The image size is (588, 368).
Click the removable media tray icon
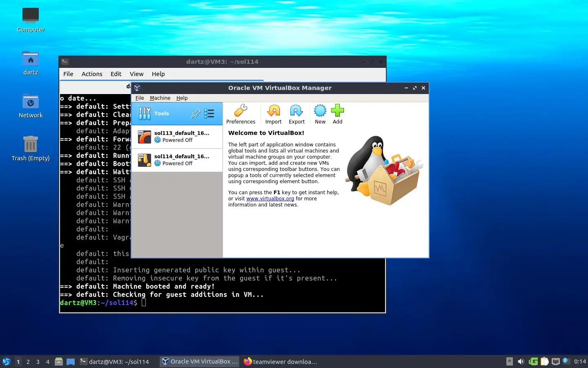[509, 361]
